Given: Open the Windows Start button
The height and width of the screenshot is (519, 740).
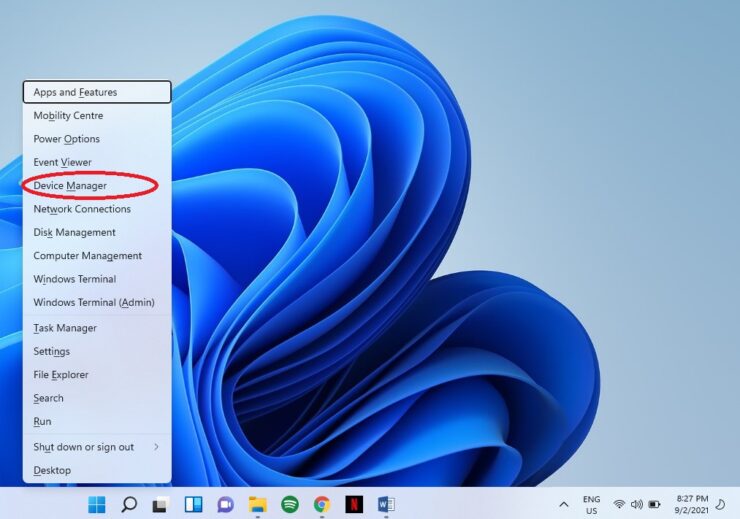Looking at the screenshot, I should (x=97, y=504).
